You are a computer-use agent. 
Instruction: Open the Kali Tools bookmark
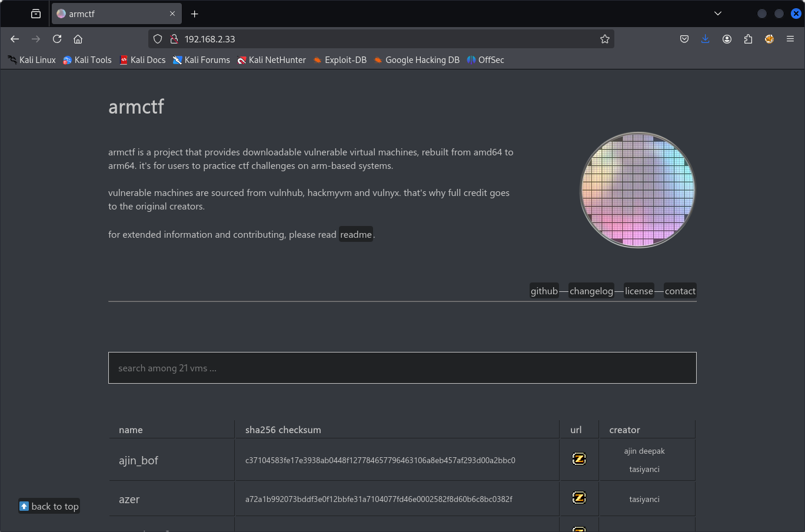coord(87,60)
